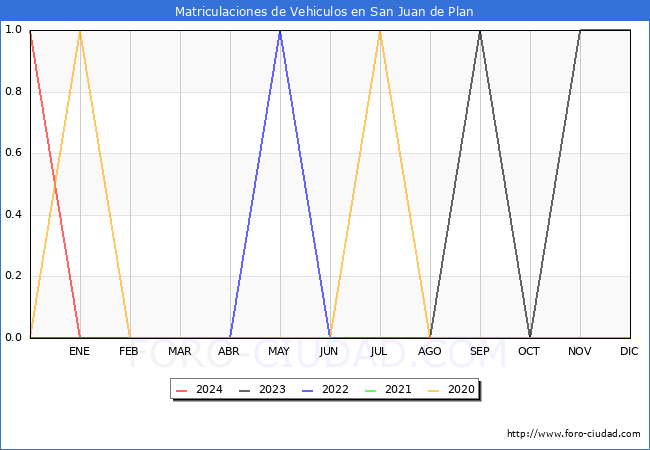Screen dimensions: 650x450
Task: Click the JUN month axis label
Action: coord(329,351)
